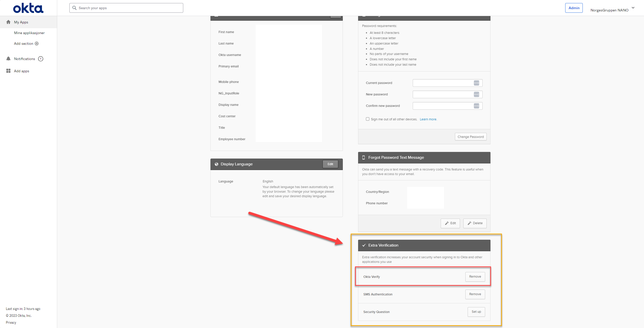Click the Mobile phone label
This screenshot has width=644, height=328.
point(228,82)
